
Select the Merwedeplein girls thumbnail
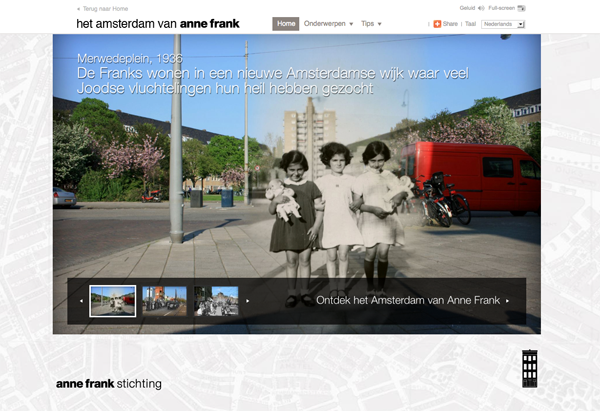pyautogui.click(x=112, y=301)
